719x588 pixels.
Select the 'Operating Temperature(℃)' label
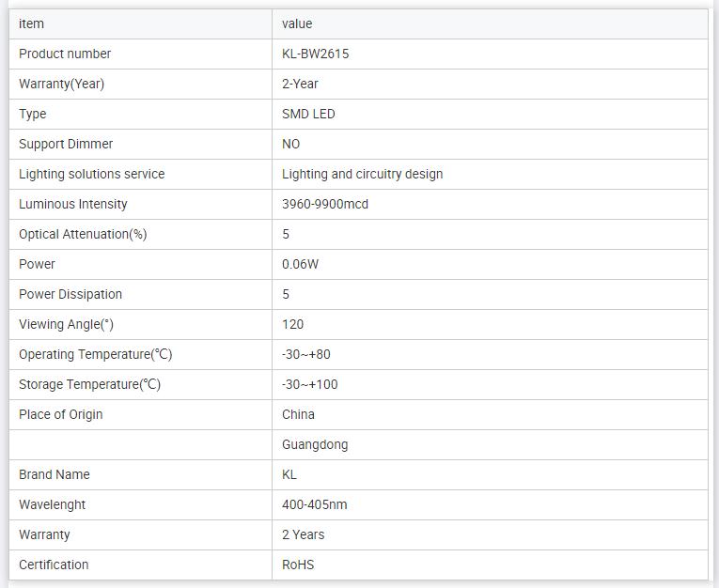point(96,354)
